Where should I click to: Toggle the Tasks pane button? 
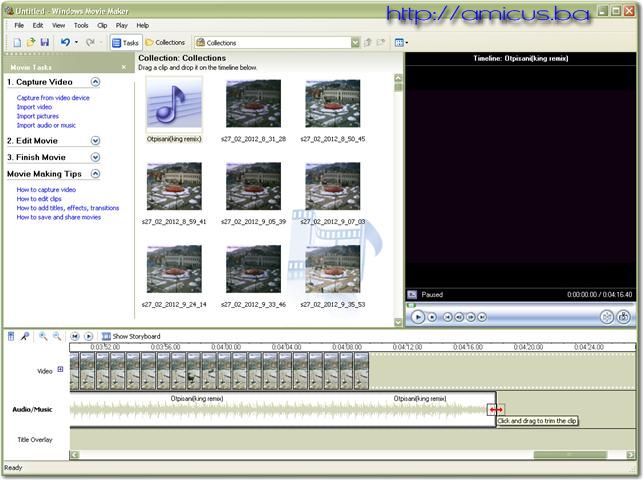point(125,43)
